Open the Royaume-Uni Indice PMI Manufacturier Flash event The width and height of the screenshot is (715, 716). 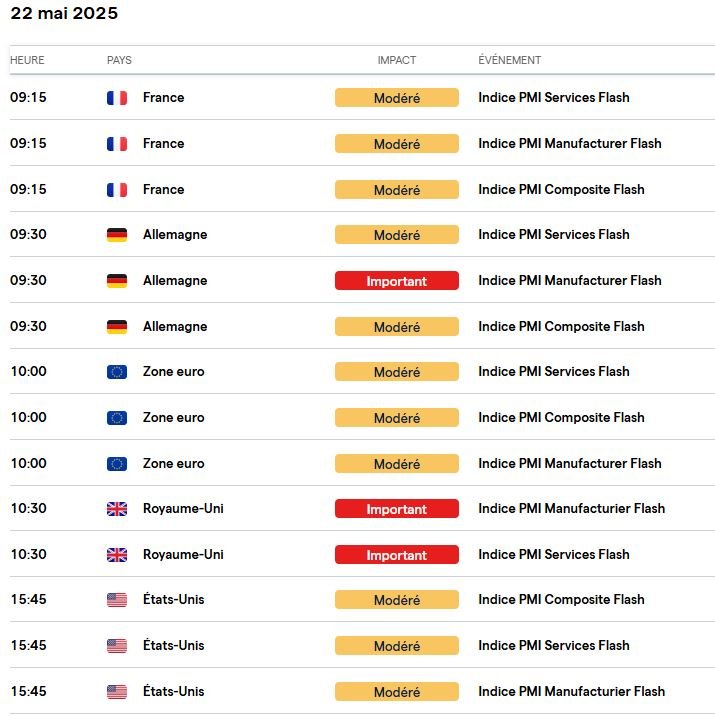point(571,509)
